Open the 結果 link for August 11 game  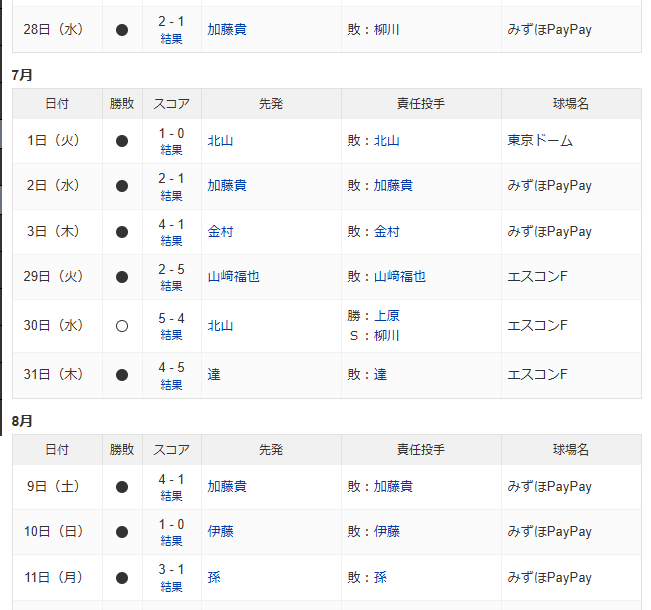(172, 587)
